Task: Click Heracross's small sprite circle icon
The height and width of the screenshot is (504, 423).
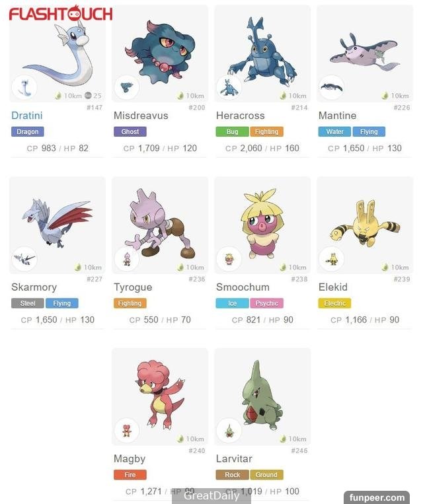Action: pyautogui.click(x=229, y=87)
